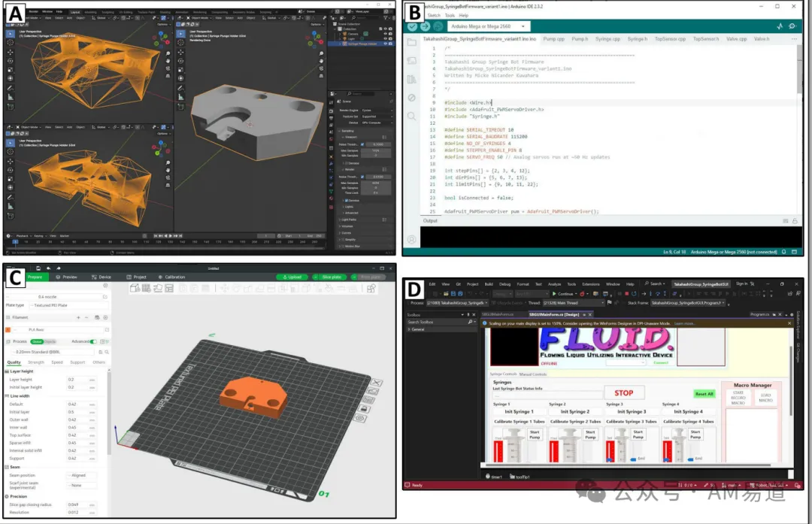Click the green Reset All button in FLUID form
The height and width of the screenshot is (524, 812).
click(704, 394)
